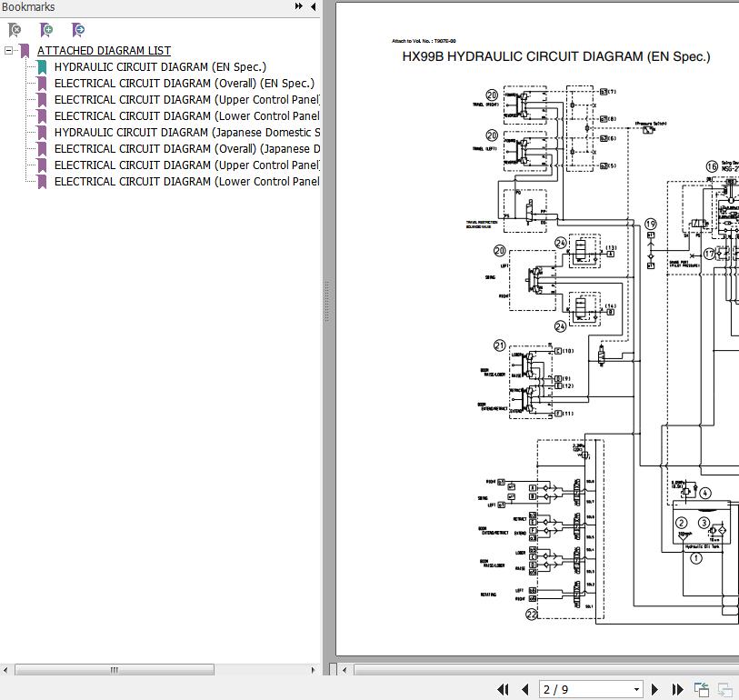Screen dimensions: 739x700
Task: Click the first page layout icon in the status bar
Action: click(702, 690)
